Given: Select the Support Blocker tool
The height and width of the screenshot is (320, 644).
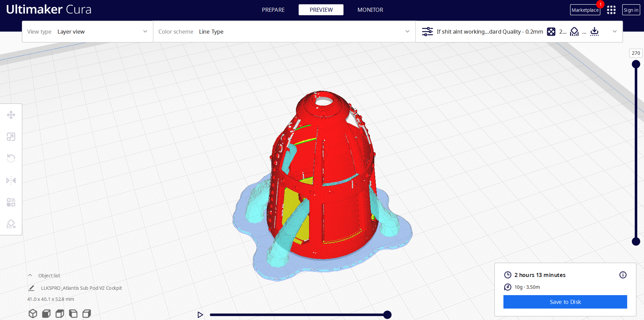Looking at the screenshot, I should (11, 224).
